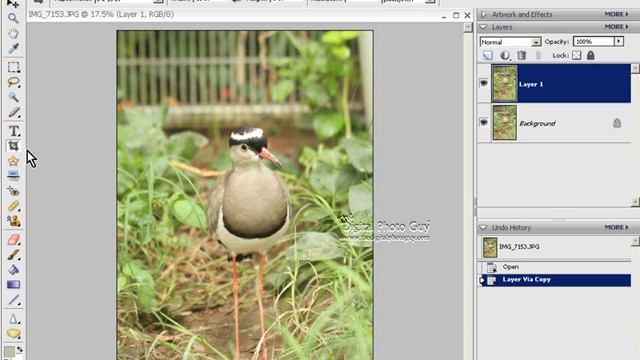Toggle lock transparent pixels

click(x=576, y=56)
